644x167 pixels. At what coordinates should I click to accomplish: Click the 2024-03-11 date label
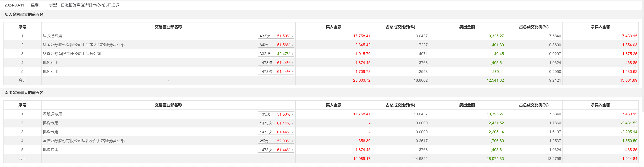click(14, 5)
